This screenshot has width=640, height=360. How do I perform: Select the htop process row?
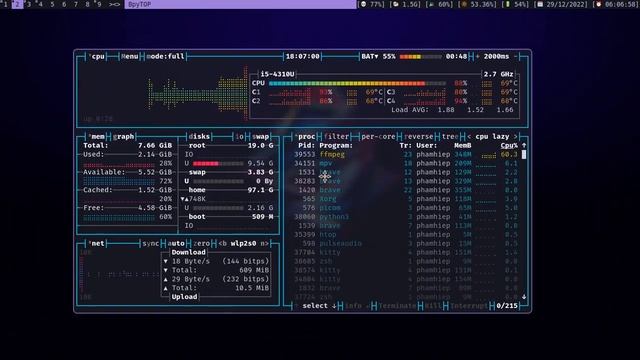point(406,234)
